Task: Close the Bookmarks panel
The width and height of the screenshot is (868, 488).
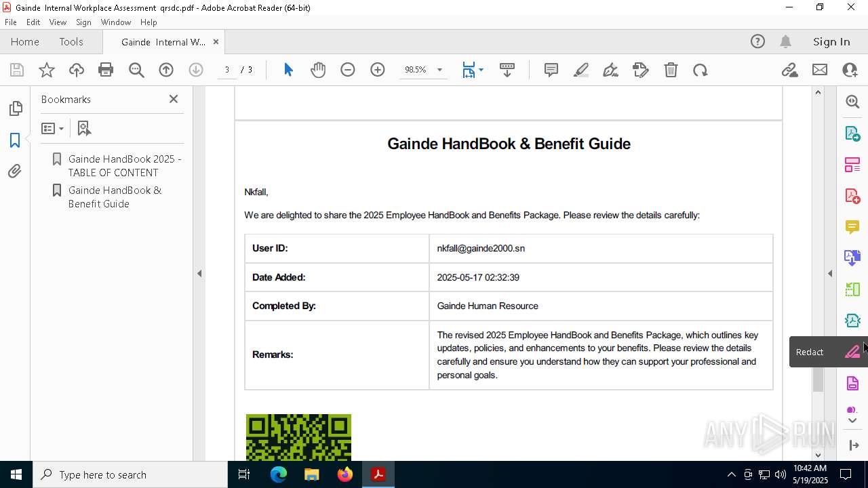Action: tap(174, 99)
